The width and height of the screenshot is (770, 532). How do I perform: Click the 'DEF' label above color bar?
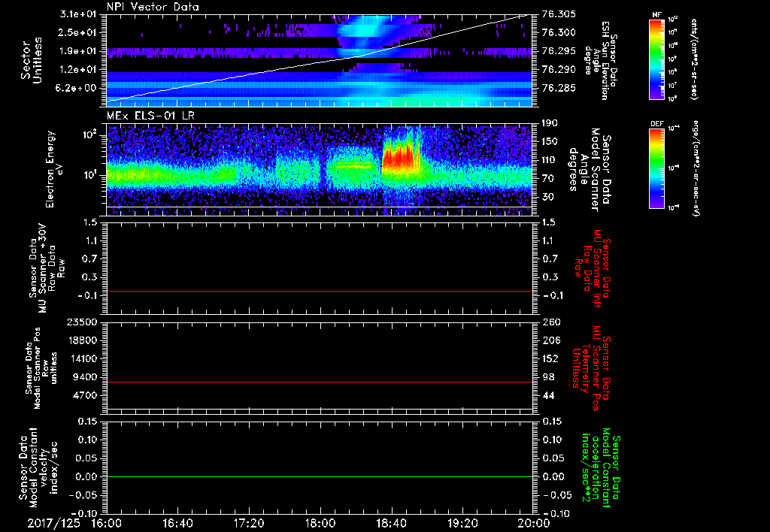(x=657, y=124)
